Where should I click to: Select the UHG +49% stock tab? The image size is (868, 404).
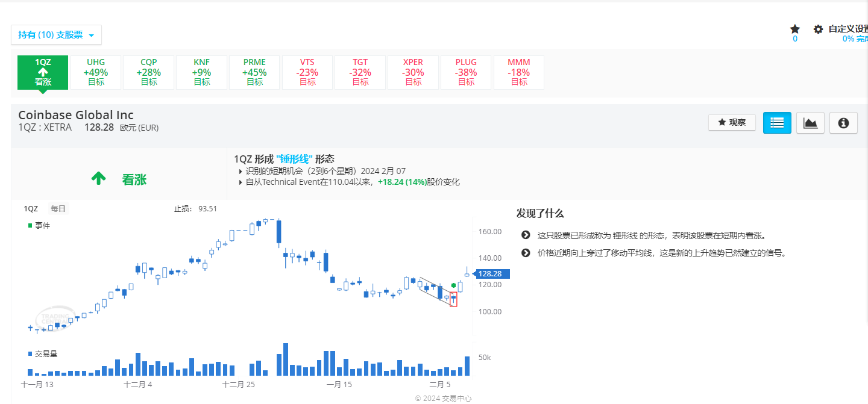tap(96, 72)
